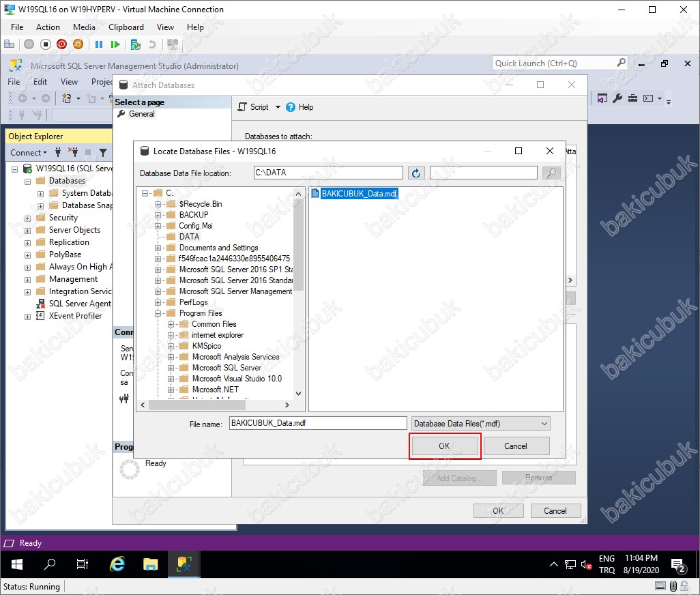Click the taskbar Search icon
The width and height of the screenshot is (700, 595).
pyautogui.click(x=50, y=564)
